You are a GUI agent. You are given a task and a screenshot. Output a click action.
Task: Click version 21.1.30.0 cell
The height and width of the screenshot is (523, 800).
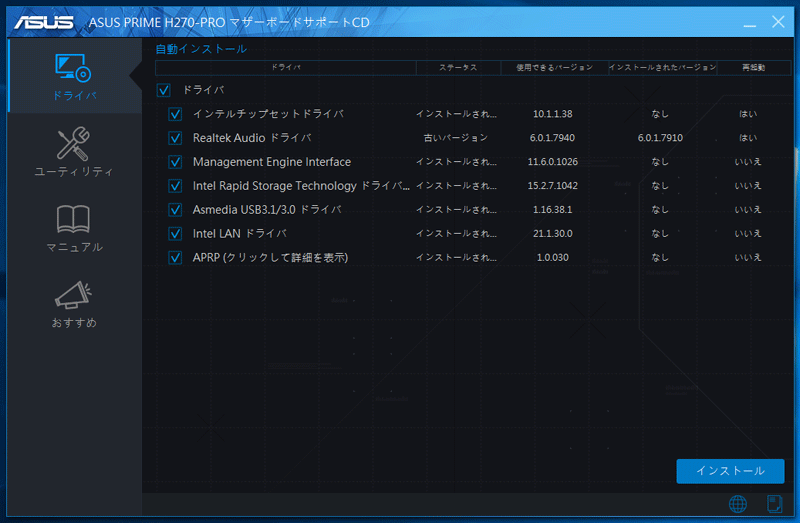[x=553, y=234]
